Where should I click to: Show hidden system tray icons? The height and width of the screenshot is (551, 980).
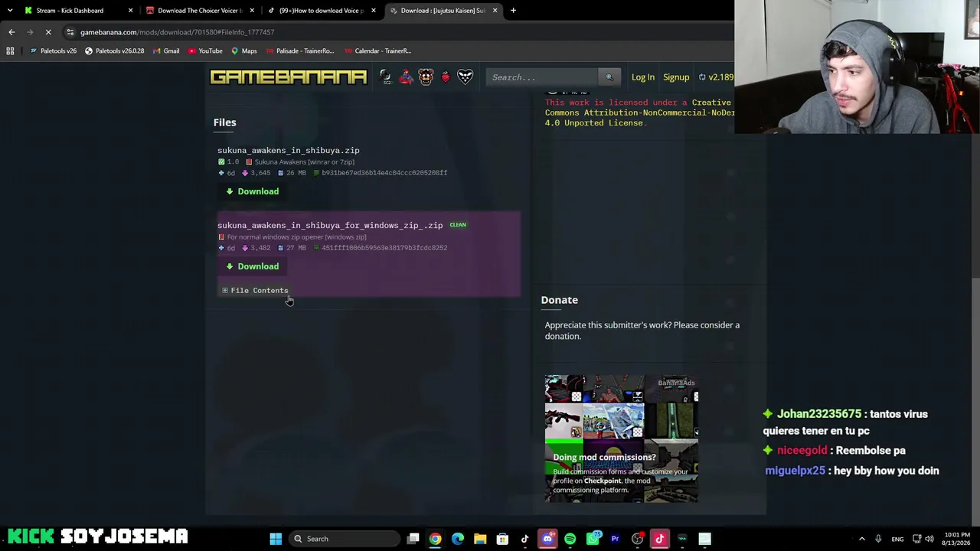[861, 539]
